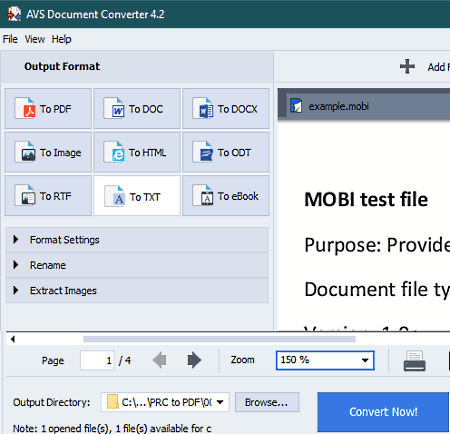Open the View menu
This screenshot has height=434, width=450.
click(34, 39)
